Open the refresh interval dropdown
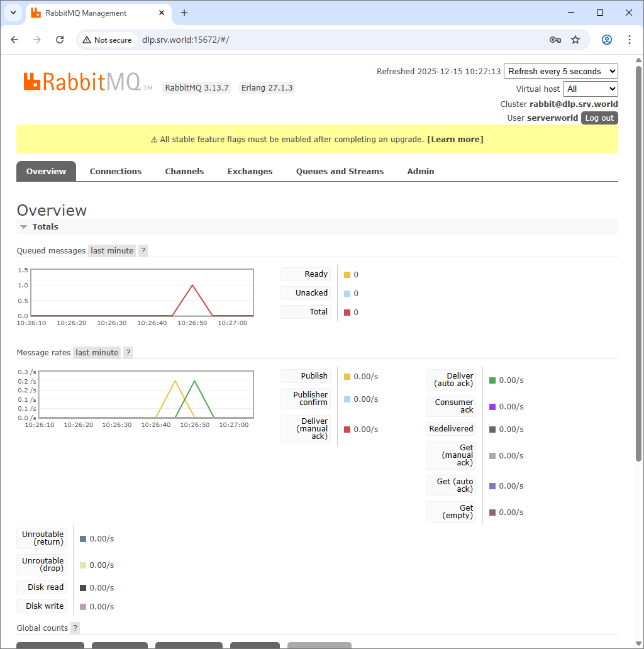This screenshot has width=644, height=649. click(x=560, y=71)
